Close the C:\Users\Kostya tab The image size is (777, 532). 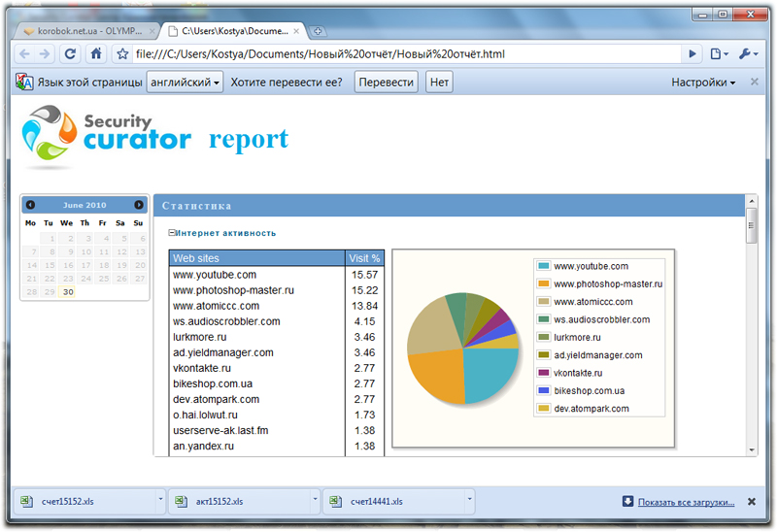[296, 31]
